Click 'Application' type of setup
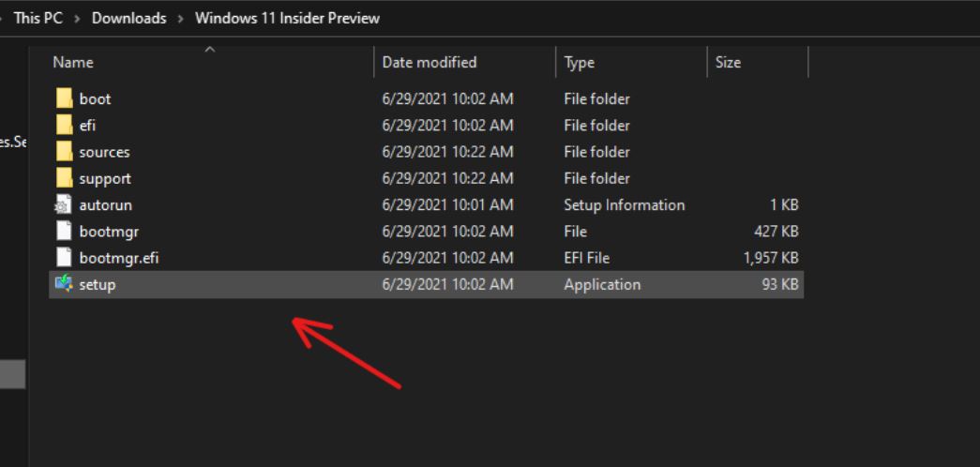This screenshot has height=467, width=980. [602, 284]
